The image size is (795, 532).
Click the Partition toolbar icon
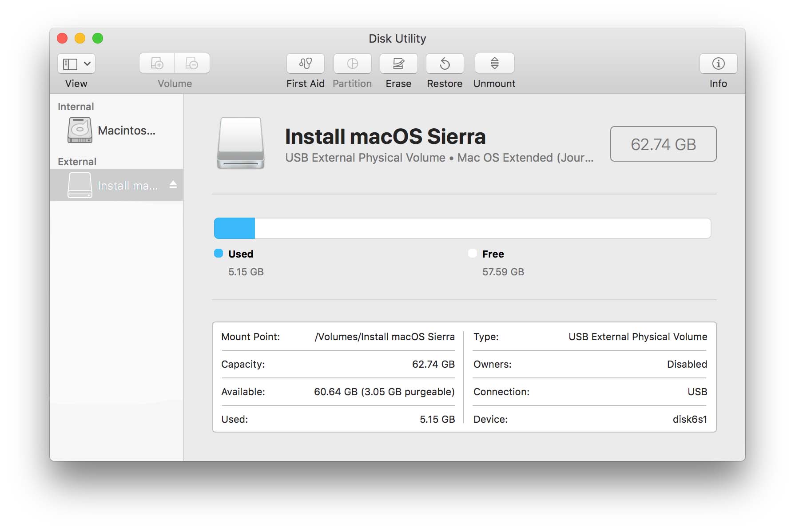click(352, 64)
